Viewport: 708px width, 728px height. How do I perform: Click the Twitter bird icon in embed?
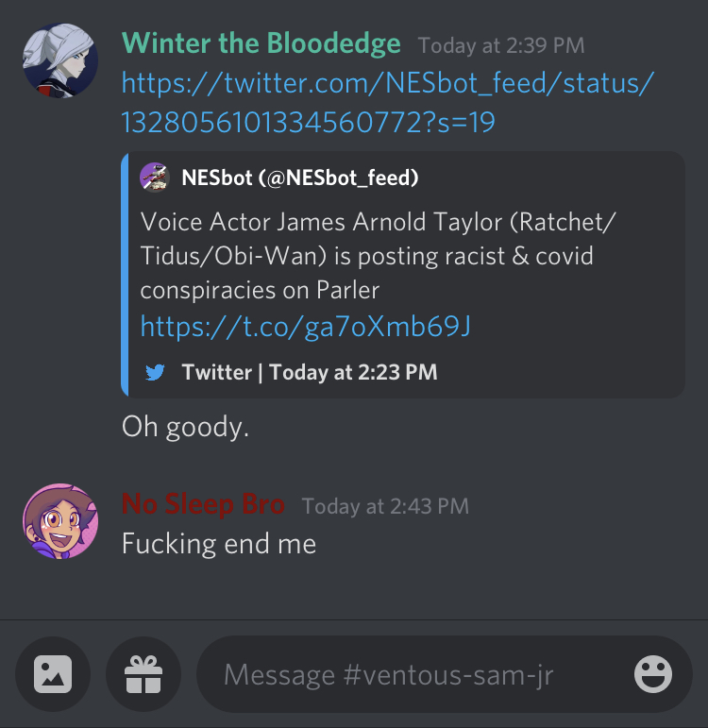point(155,372)
